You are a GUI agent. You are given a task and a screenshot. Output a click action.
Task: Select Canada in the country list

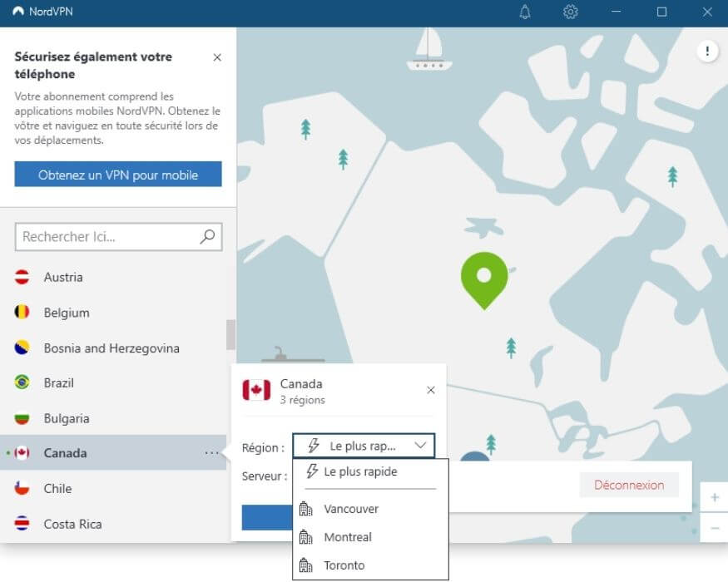click(113, 453)
